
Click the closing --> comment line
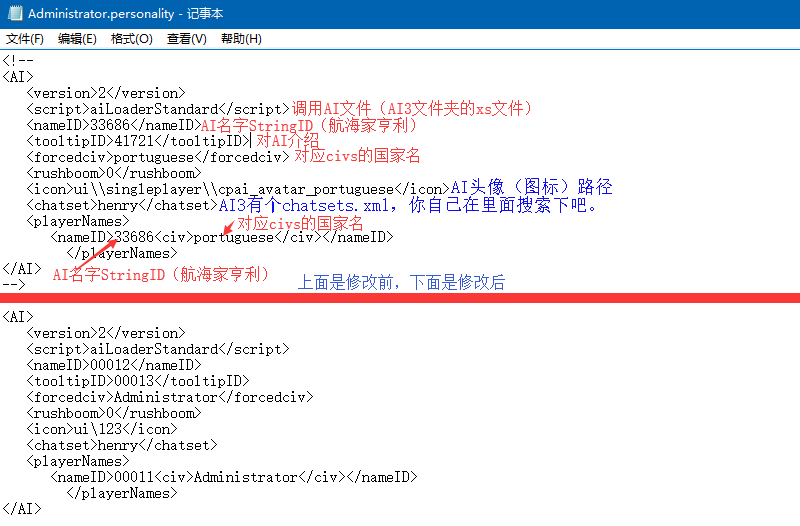click(x=14, y=285)
